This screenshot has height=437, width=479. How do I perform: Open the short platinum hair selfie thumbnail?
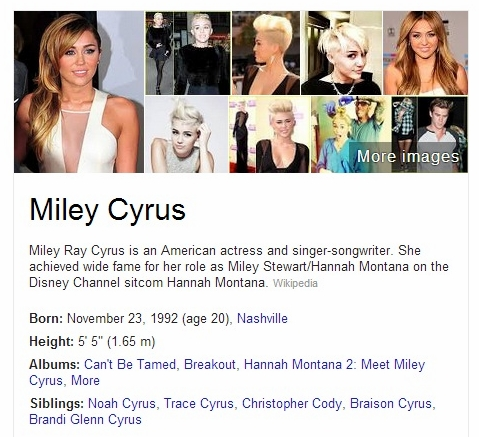click(x=342, y=53)
